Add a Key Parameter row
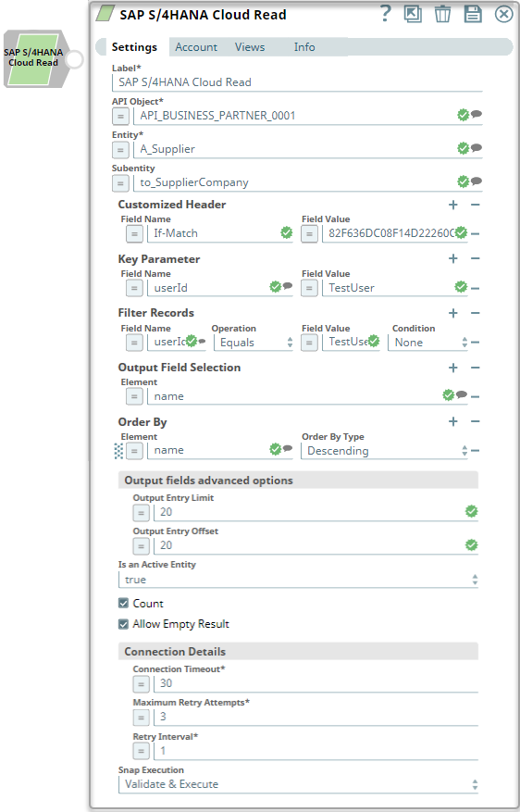The width and height of the screenshot is (520, 812). pos(453,258)
